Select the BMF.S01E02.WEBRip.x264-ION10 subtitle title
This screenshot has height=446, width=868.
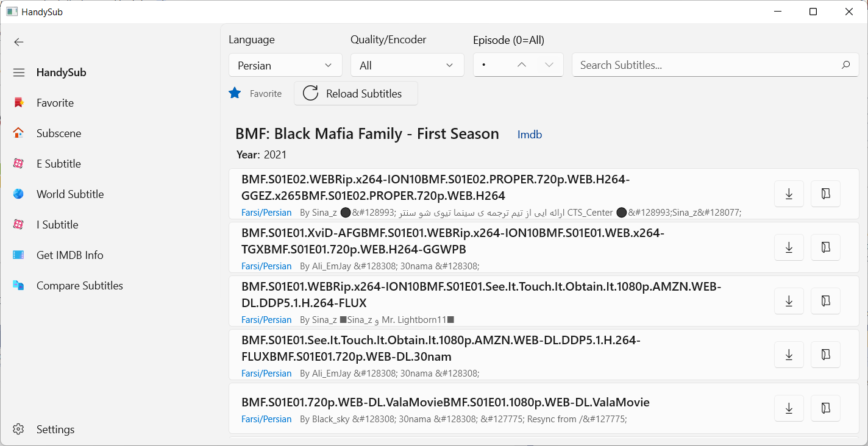click(436, 188)
